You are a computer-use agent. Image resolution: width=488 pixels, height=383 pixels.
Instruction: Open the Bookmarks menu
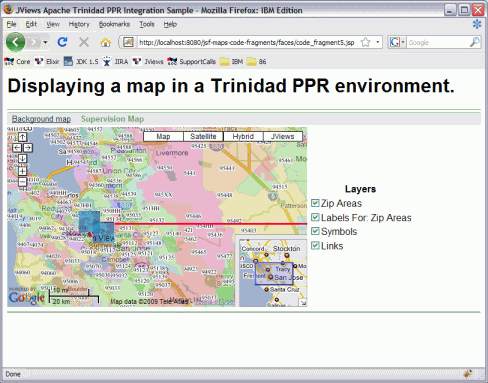[x=114, y=24]
